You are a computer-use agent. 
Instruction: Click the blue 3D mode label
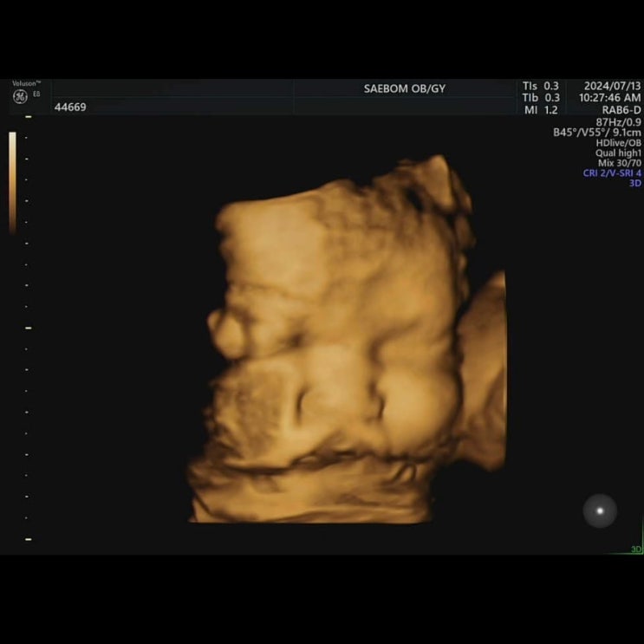point(635,183)
